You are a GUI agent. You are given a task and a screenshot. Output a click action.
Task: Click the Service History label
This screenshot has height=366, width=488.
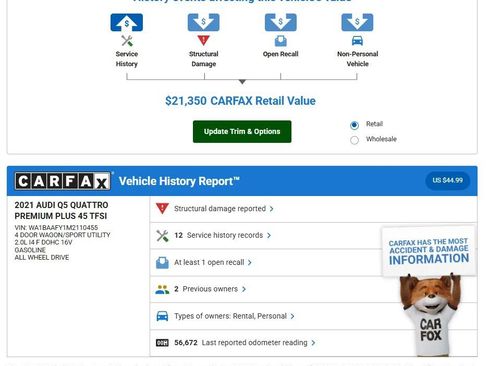click(x=127, y=59)
